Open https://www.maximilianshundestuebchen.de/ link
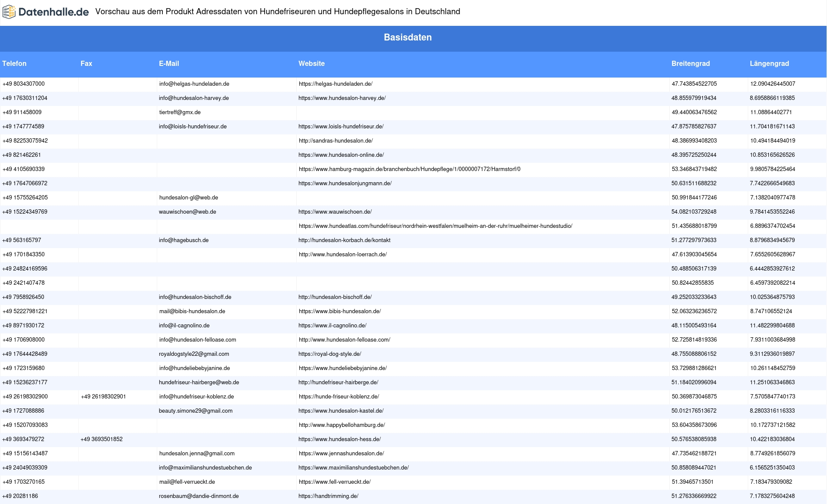Viewport: 827px width, 504px height. 354,468
